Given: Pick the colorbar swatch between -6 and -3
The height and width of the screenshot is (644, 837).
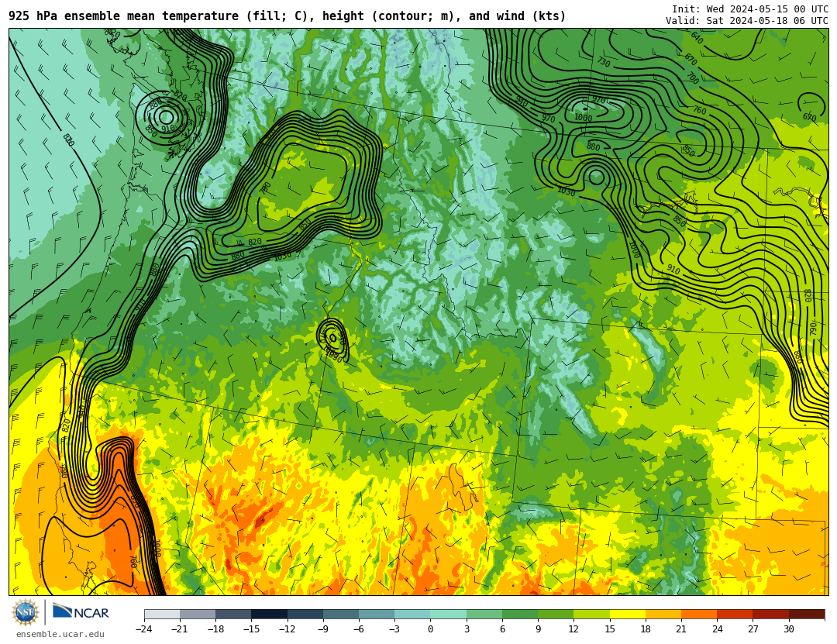Looking at the screenshot, I should (377, 614).
